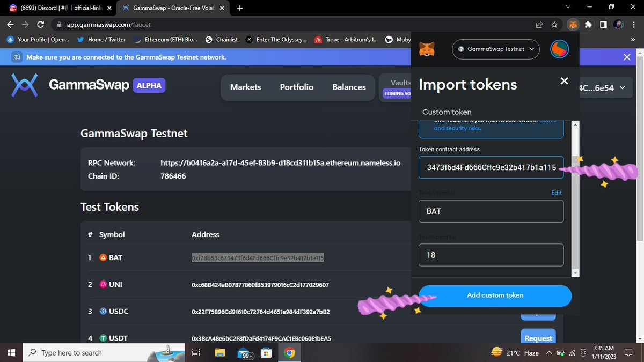Close the Import tokens panel
The image size is (644, 362).
click(564, 81)
